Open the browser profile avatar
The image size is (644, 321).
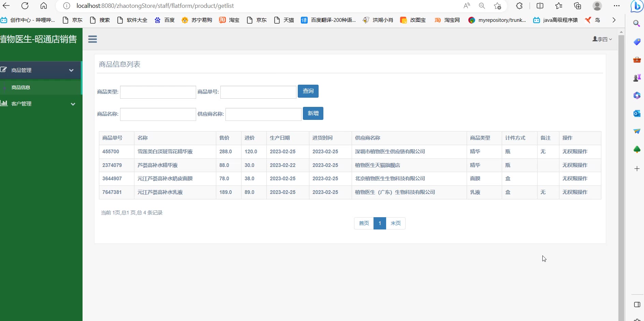(x=597, y=6)
